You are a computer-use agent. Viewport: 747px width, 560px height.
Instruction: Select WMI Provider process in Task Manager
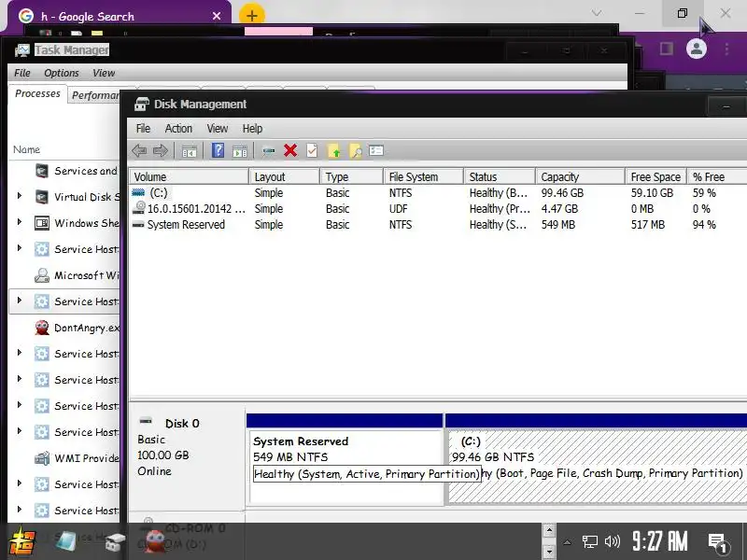(64, 458)
